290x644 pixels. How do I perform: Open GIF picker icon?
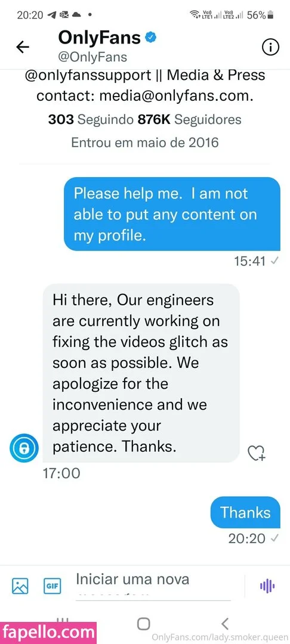click(52, 586)
